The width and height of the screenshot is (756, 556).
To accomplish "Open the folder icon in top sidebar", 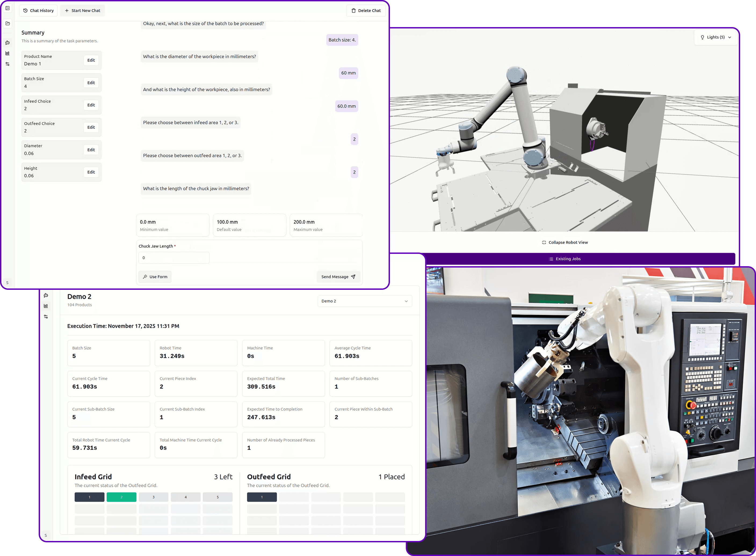I will pyautogui.click(x=8, y=23).
